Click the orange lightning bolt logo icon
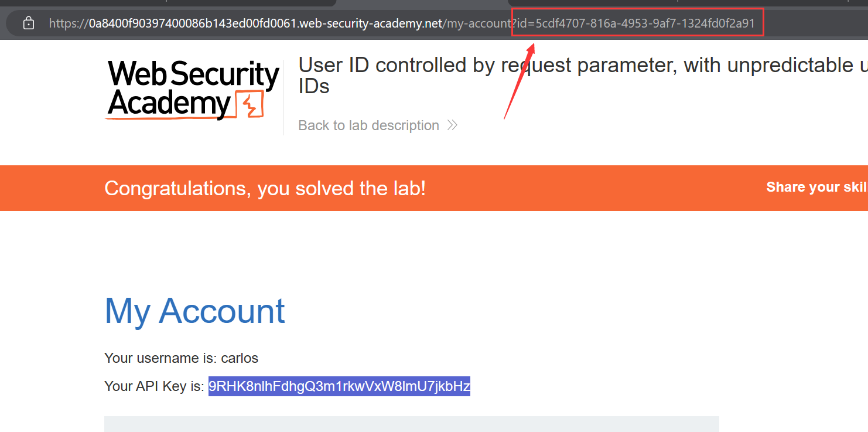The width and height of the screenshot is (868, 432). coord(250,106)
